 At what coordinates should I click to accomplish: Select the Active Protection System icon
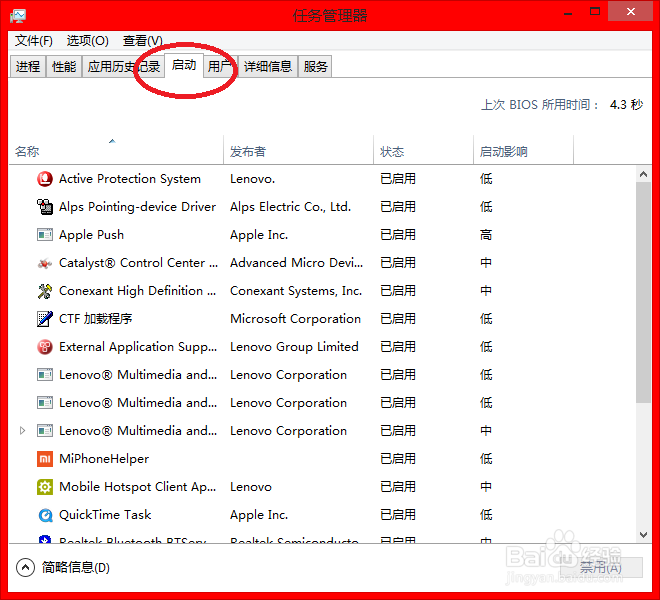pyautogui.click(x=45, y=179)
